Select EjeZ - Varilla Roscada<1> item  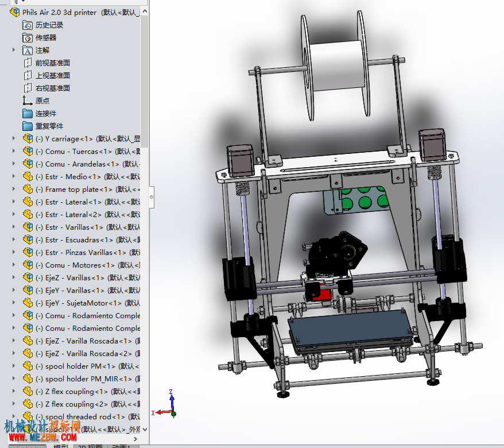tap(88, 341)
